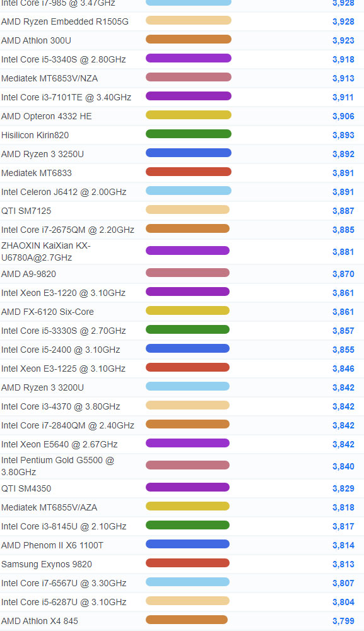
Task: Open the AMD Ryzen Embedded R1505G entry
Action: click(x=65, y=21)
